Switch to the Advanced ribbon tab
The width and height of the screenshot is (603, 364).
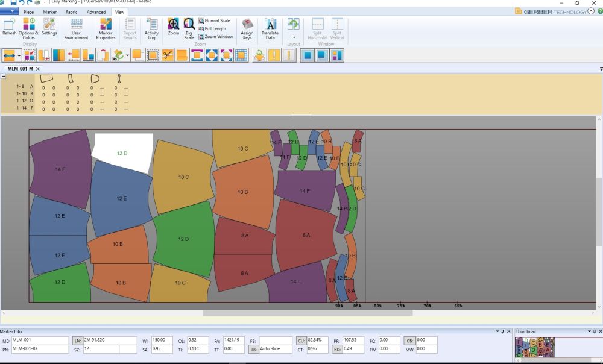point(96,12)
